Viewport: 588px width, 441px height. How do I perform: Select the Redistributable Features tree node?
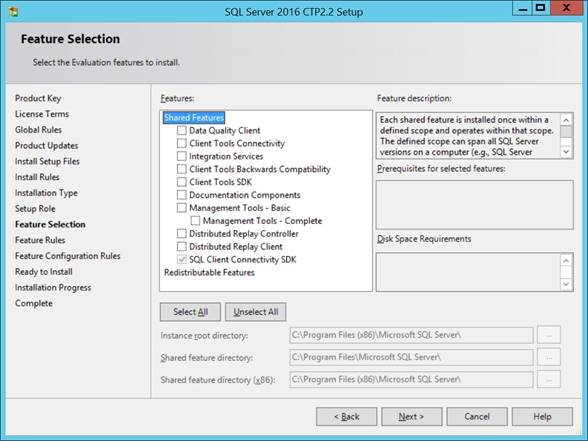(209, 273)
